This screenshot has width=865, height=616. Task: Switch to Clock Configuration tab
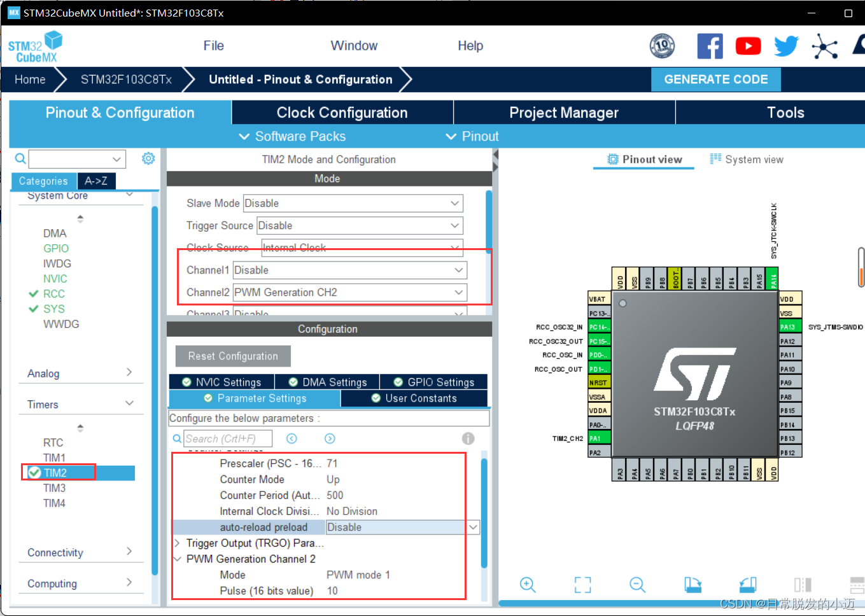coord(342,113)
